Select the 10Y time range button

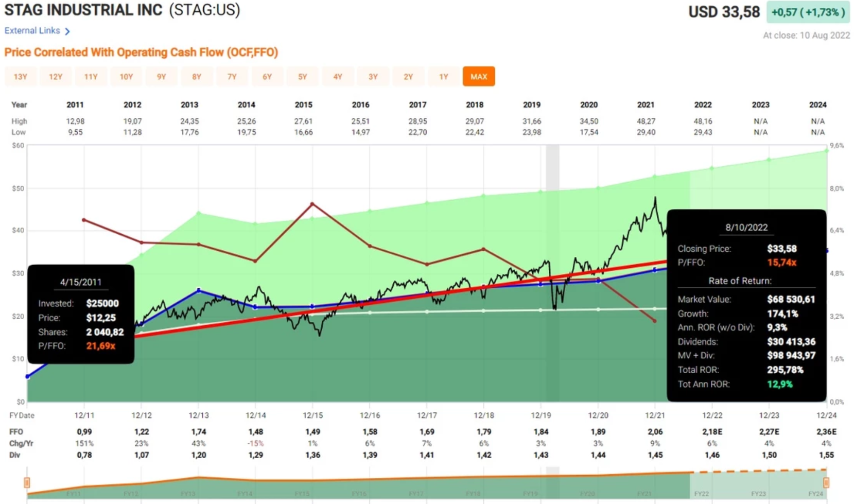coord(126,76)
